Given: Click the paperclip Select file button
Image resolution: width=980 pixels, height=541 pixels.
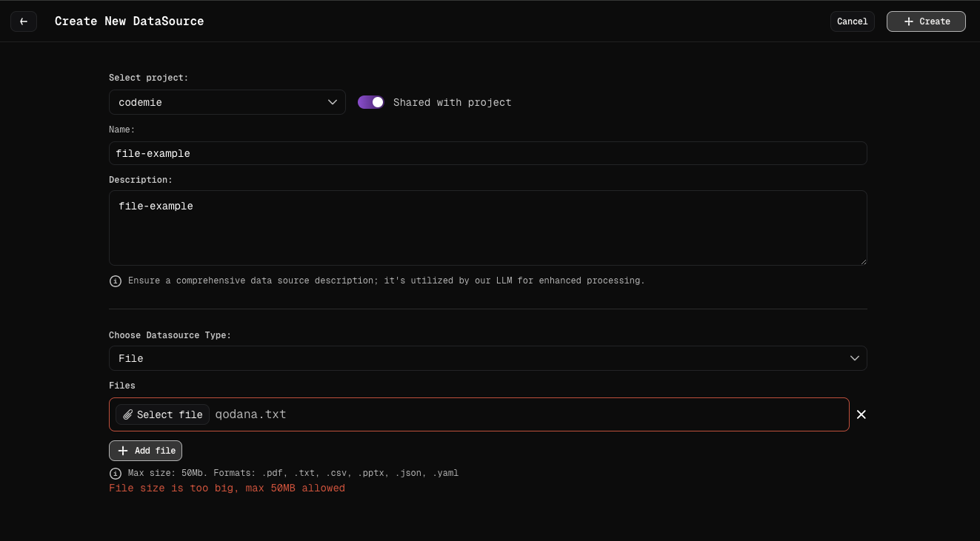Looking at the screenshot, I should (x=162, y=414).
